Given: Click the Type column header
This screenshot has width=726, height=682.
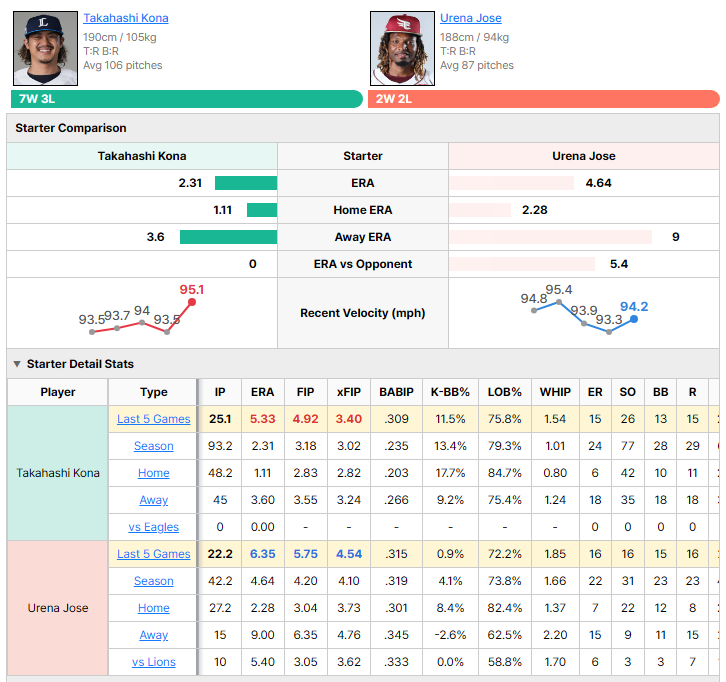Looking at the screenshot, I should pyautogui.click(x=154, y=392).
